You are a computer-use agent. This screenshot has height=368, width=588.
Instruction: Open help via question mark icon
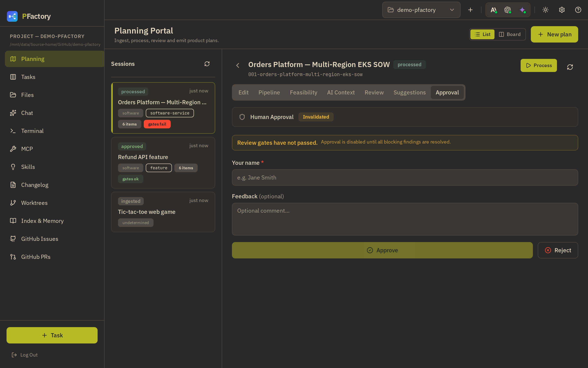click(578, 10)
